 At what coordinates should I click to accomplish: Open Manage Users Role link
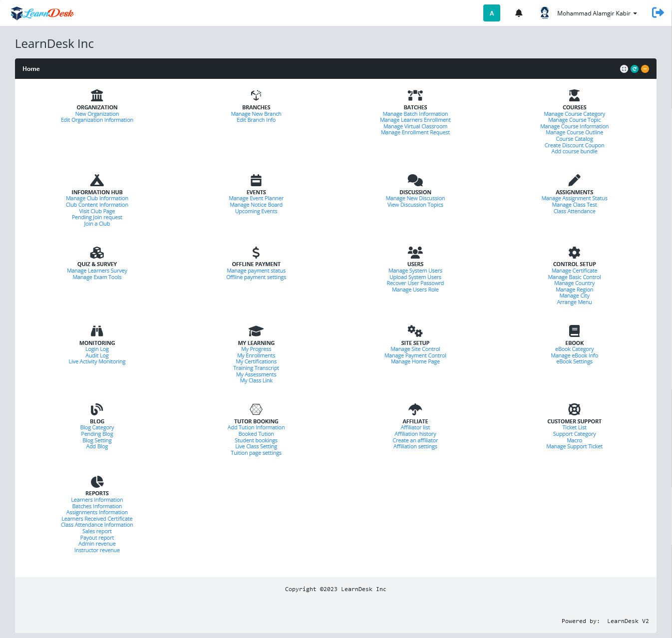[415, 290]
